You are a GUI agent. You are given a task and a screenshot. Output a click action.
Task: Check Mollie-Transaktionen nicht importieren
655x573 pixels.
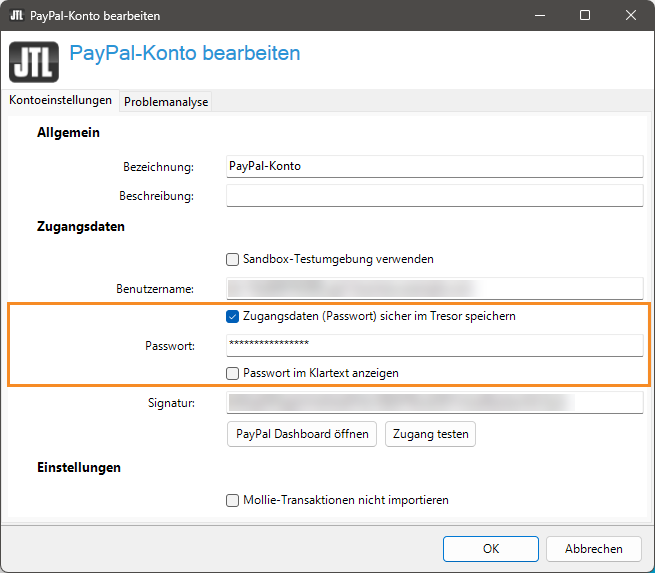(233, 500)
